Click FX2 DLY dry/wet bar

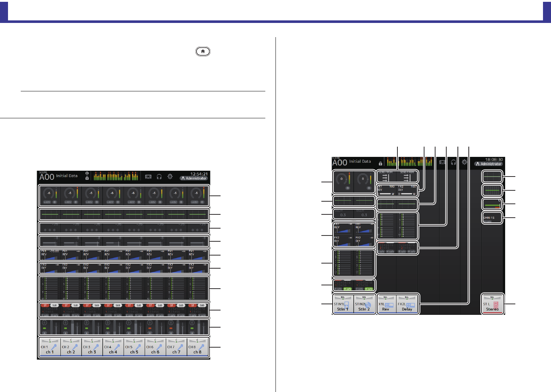click(407, 194)
